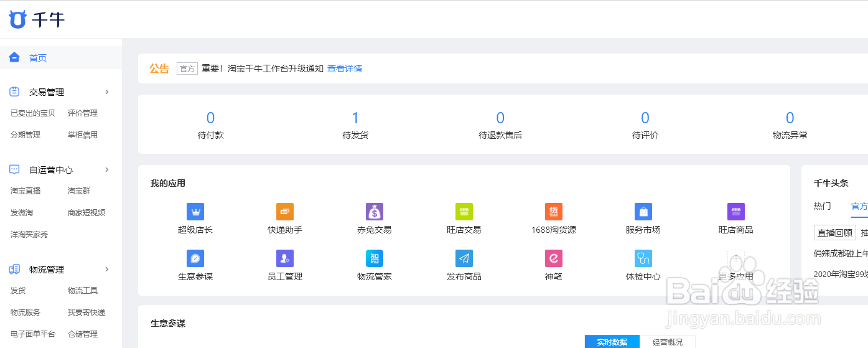Click the 交易管理 clipboard icon
The width and height of the screenshot is (868, 348).
14,92
